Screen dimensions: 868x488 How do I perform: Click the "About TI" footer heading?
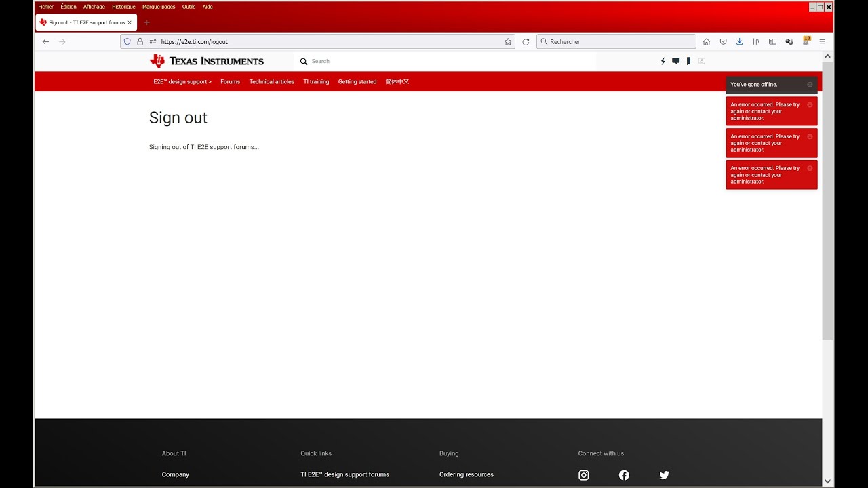coord(174,453)
